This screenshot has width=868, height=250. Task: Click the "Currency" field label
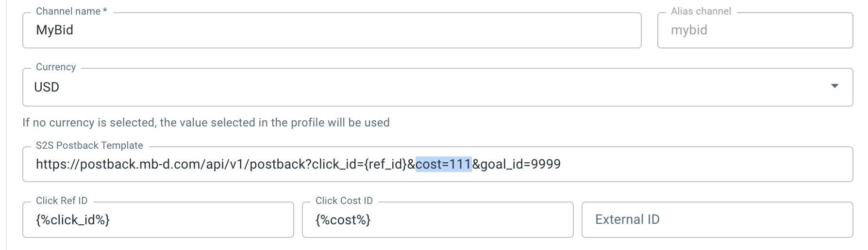pyautogui.click(x=56, y=67)
